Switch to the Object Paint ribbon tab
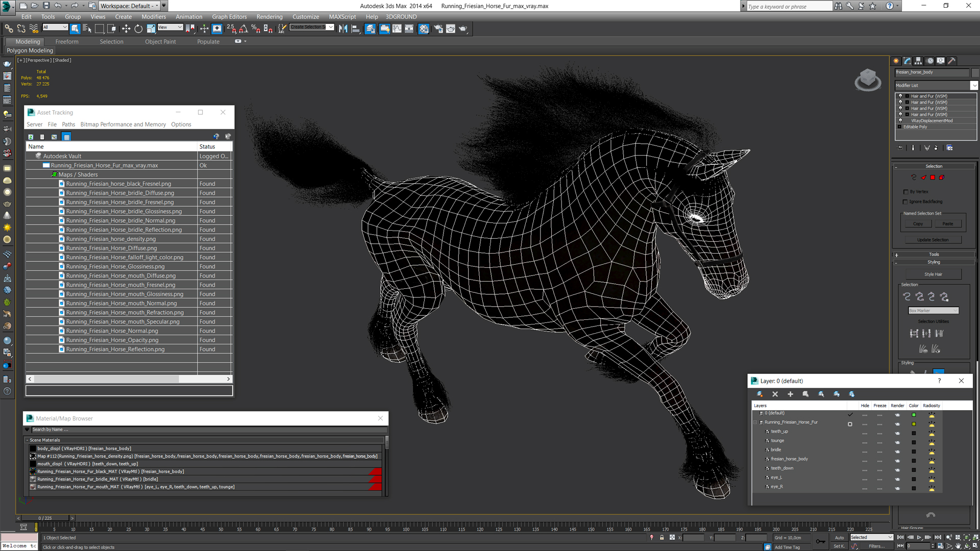Viewport: 980px width, 551px height. coord(160,42)
